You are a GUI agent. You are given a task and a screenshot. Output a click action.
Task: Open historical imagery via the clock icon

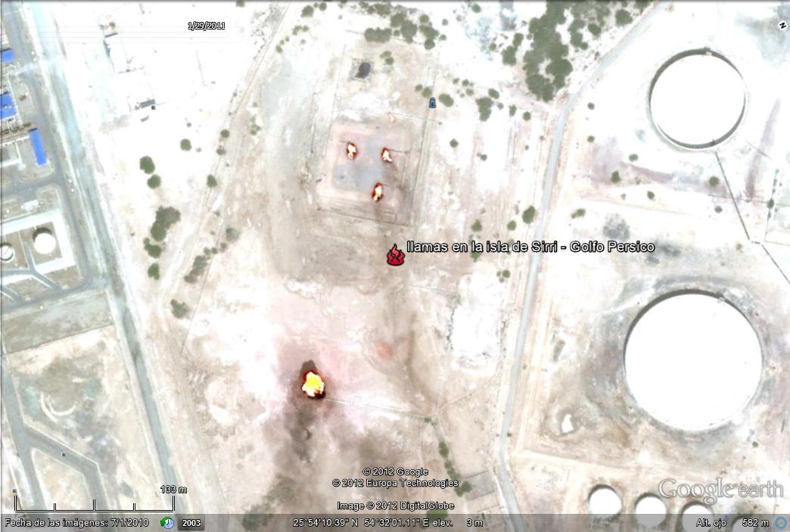point(167,523)
